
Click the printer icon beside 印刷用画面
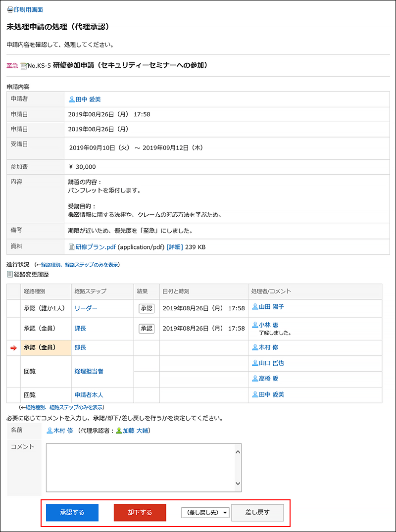tap(10, 10)
